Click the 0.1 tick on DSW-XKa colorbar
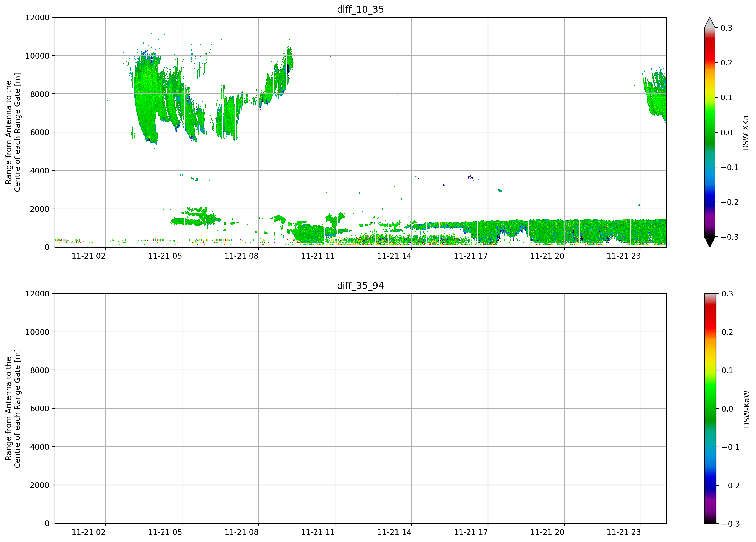This screenshot has height=542, width=756. pos(727,98)
